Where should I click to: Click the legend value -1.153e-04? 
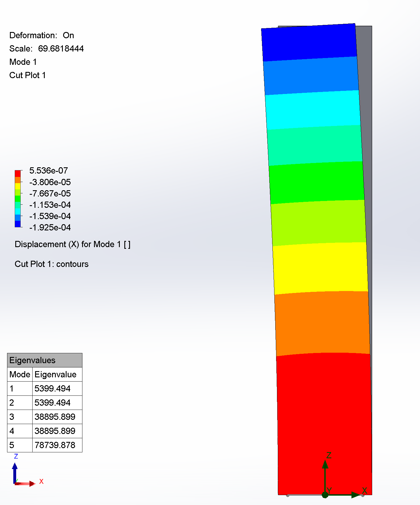(x=50, y=205)
